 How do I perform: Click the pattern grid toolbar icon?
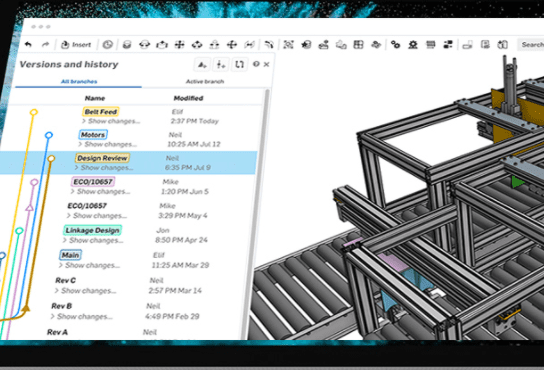(x=358, y=44)
